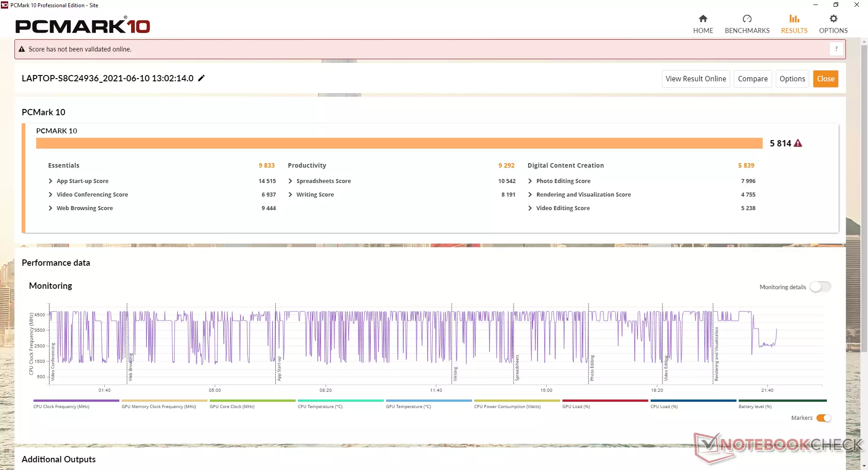Screen dimensions: 868x470
Task: Click the App Start-up marker on the chart
Action: click(279, 369)
